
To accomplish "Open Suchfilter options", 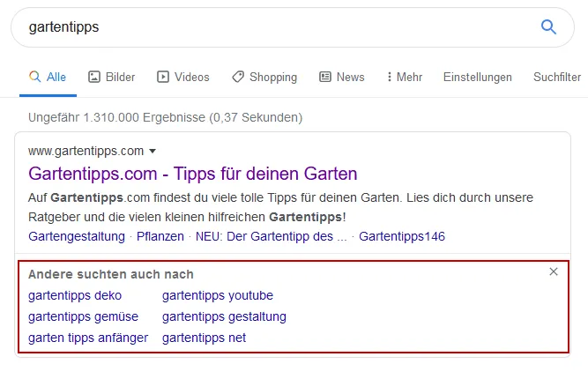I will 557,78.
